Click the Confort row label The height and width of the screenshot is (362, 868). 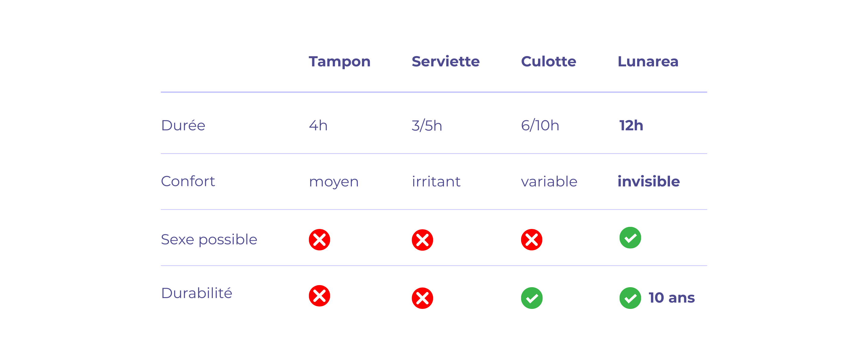tap(188, 181)
